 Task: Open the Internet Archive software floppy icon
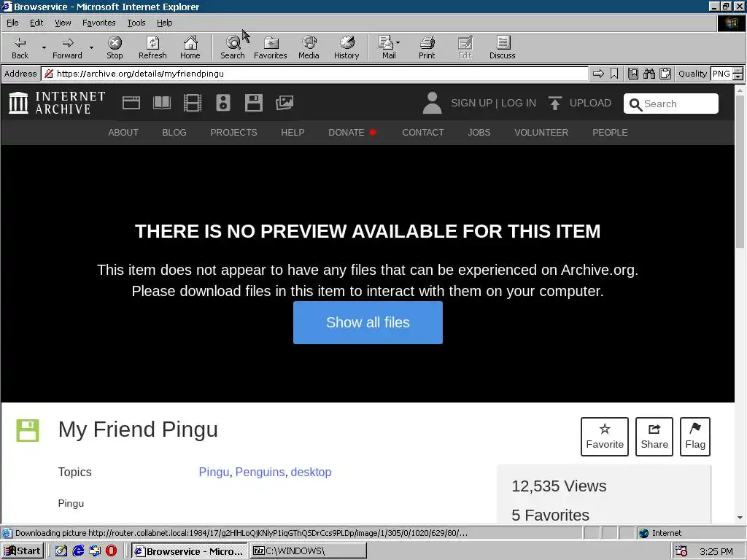(253, 103)
